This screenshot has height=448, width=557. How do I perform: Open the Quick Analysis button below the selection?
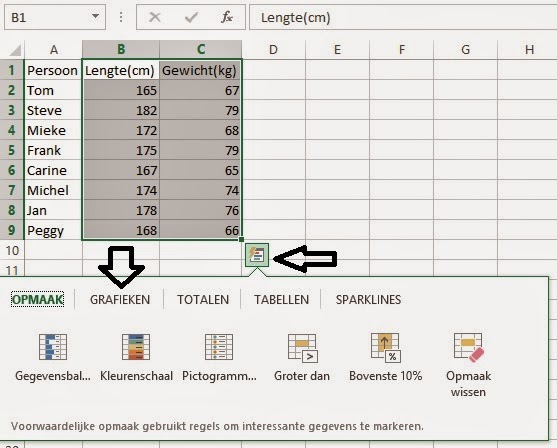pyautogui.click(x=256, y=255)
